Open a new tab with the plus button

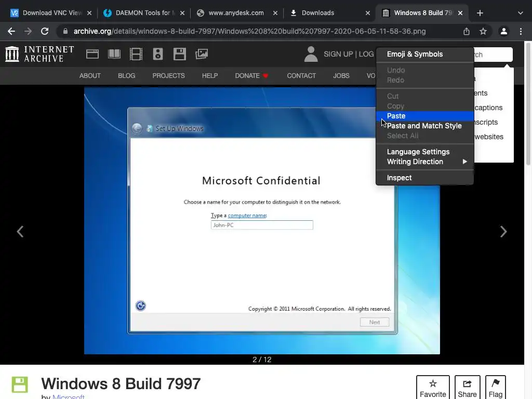click(x=480, y=13)
